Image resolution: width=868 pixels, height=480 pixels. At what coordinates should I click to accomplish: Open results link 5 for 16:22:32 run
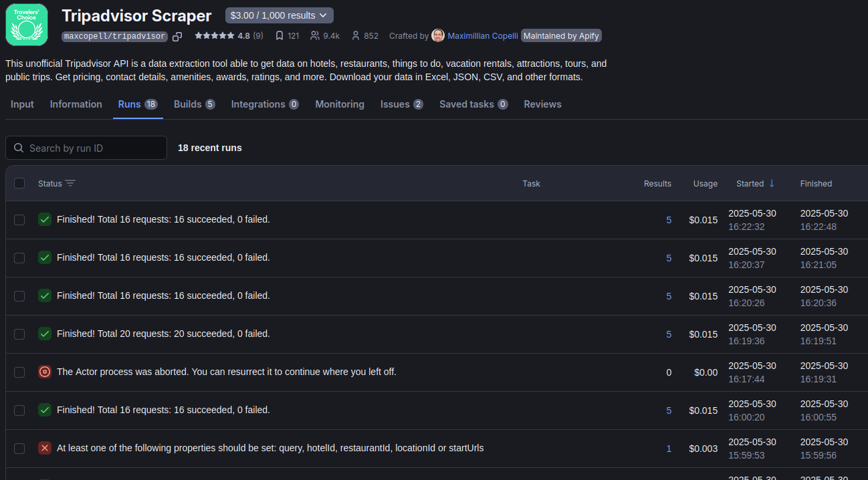pyautogui.click(x=669, y=220)
